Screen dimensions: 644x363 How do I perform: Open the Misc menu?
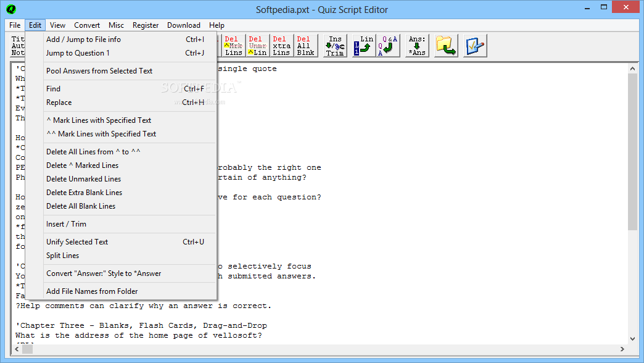pyautogui.click(x=116, y=25)
